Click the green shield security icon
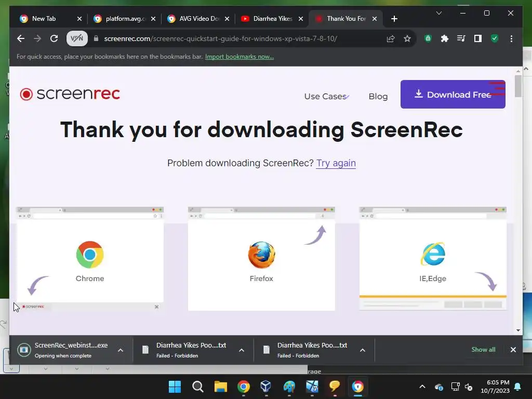 tap(495, 38)
